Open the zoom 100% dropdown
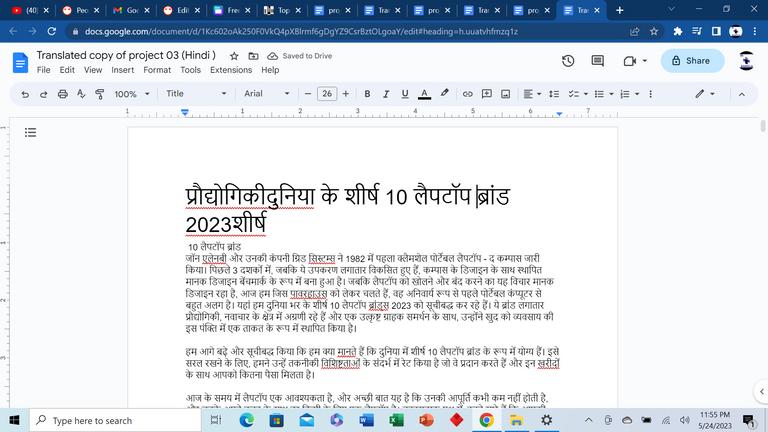 coord(131,94)
